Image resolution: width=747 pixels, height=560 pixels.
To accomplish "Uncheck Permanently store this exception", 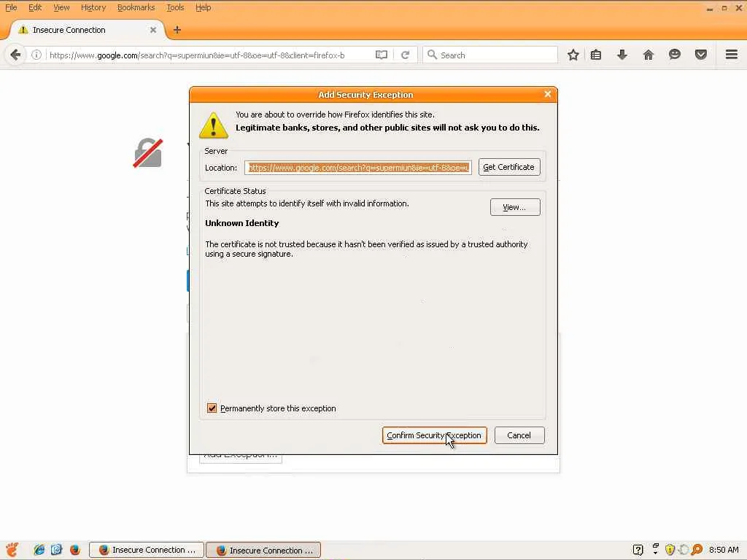I will (212, 408).
